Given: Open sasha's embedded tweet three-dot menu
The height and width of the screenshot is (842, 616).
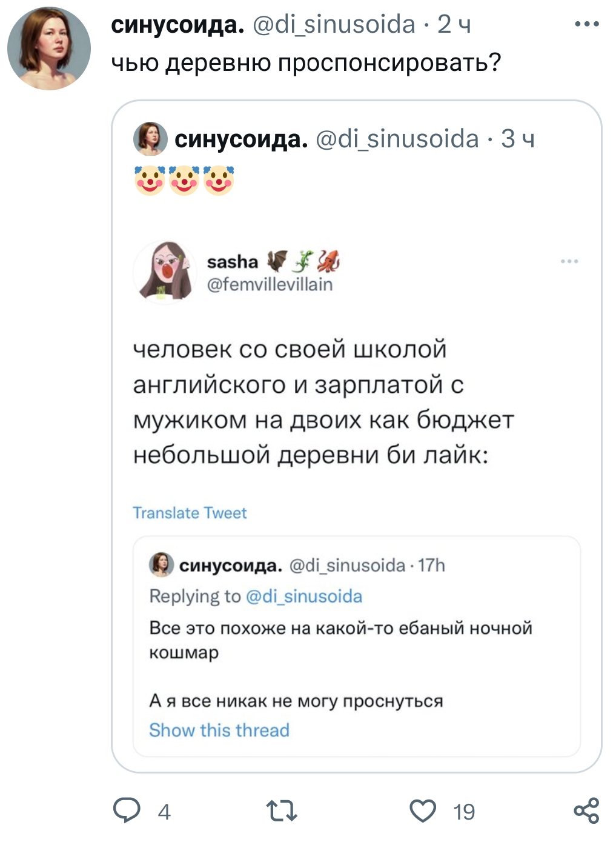Looking at the screenshot, I should click(x=569, y=261).
